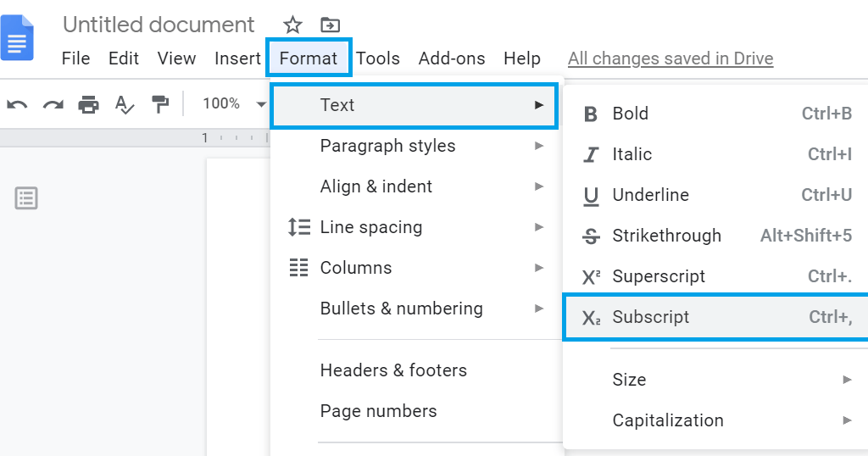Expand the Paragraph styles submenu
868x456 pixels.
[x=416, y=146]
